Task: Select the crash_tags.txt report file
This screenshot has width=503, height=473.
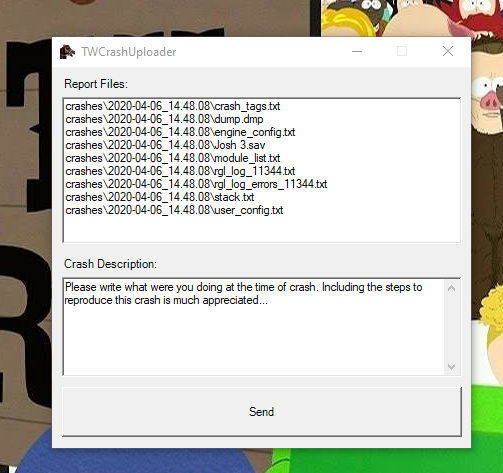Action: (x=173, y=106)
